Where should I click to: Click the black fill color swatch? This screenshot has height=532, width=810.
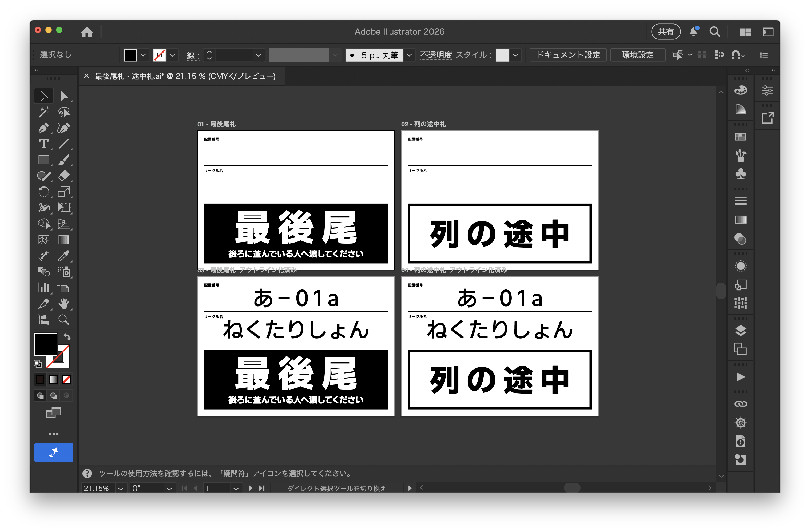pyautogui.click(x=131, y=55)
